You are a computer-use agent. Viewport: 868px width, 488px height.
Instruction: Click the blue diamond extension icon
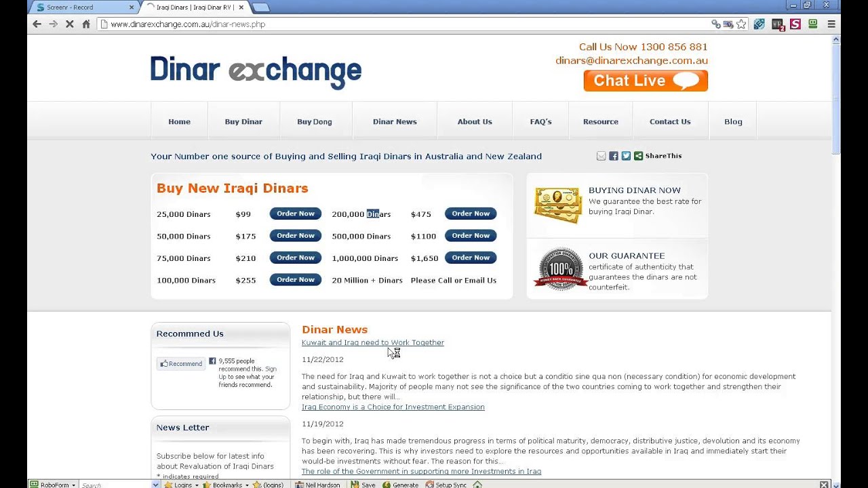759,24
